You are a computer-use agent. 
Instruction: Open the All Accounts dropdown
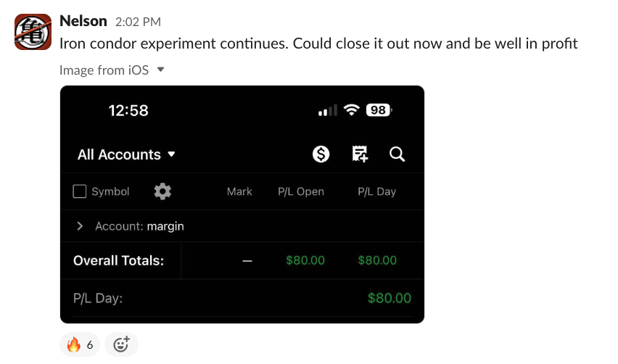pos(126,154)
